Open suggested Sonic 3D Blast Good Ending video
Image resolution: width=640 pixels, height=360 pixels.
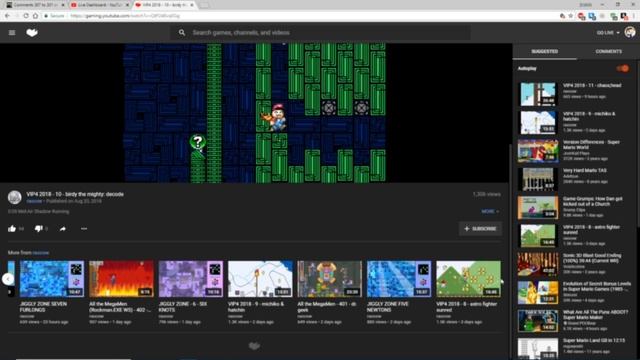click(538, 264)
